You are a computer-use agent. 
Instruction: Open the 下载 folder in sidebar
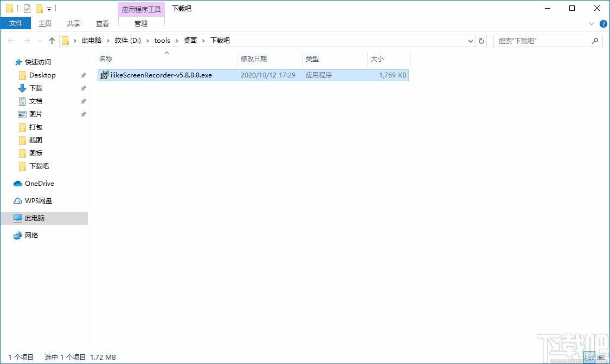[x=36, y=88]
